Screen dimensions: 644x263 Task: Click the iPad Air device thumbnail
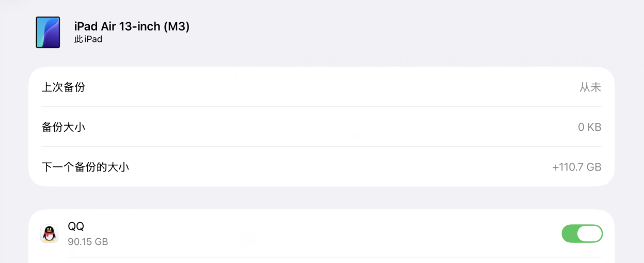[x=48, y=32]
